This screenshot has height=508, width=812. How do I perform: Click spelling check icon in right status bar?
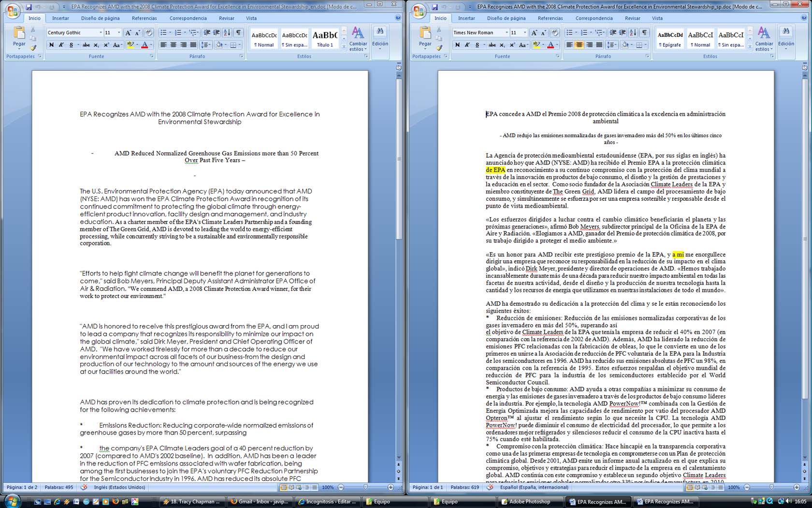pos(490,487)
